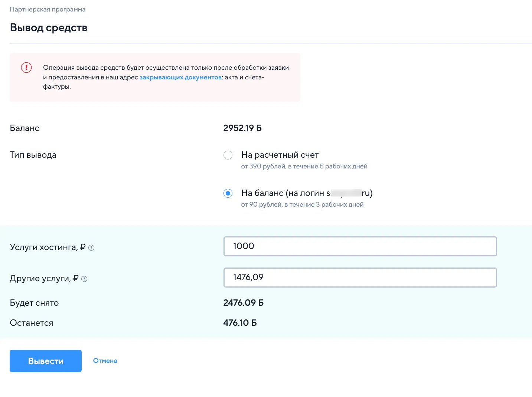
Task: Click the На баланс (на логин) label text
Action: pos(307,193)
